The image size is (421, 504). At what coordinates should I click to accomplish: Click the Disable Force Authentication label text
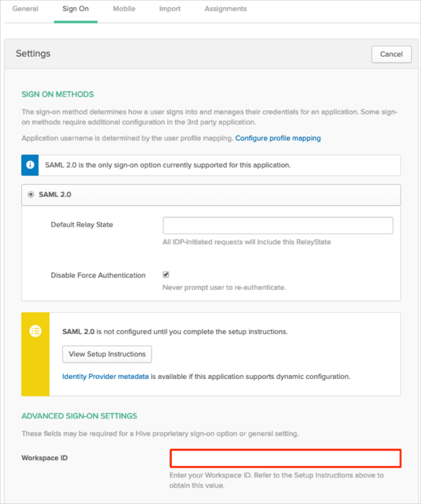[98, 275]
